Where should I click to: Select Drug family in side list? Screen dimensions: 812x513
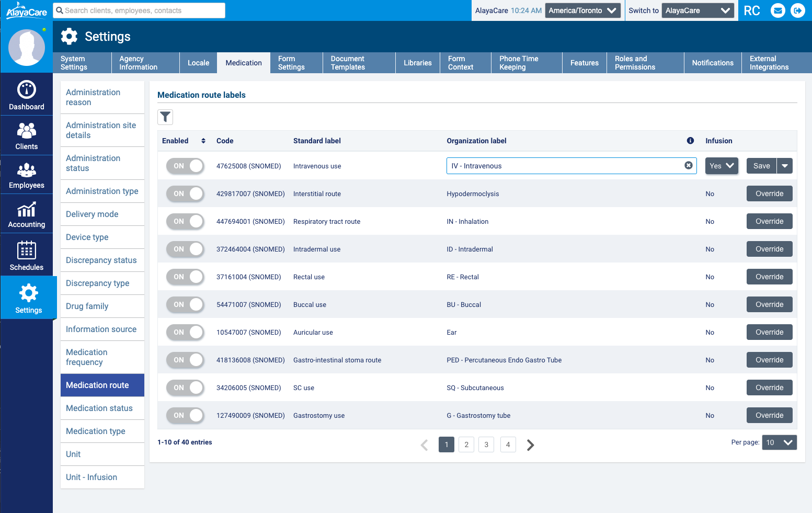click(87, 306)
